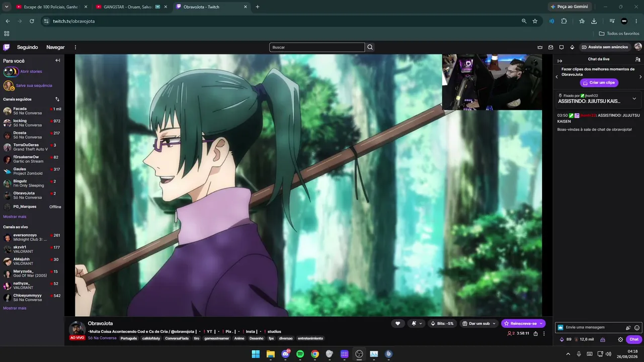Bookmark this page with the star icon

[535, 21]
